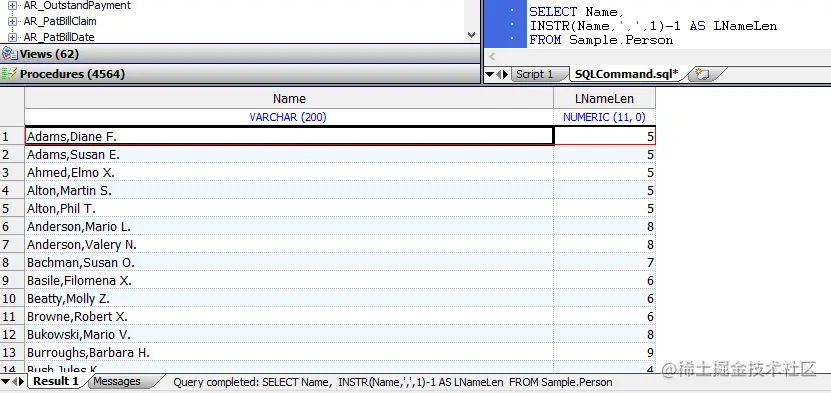
Task: Select the cell Ahmed,Elmo X.
Action: 289,173
